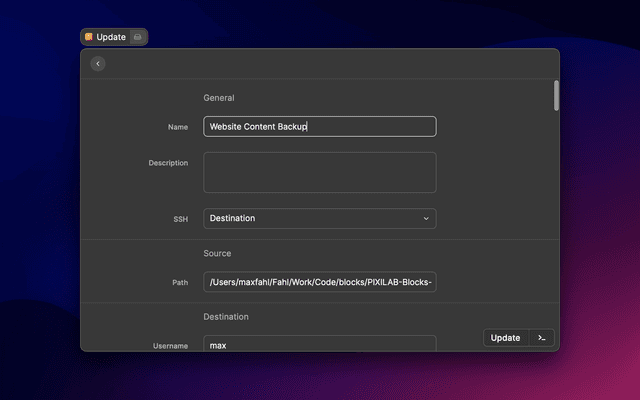Click the Username field containing max
The width and height of the screenshot is (640, 400).
(320, 344)
